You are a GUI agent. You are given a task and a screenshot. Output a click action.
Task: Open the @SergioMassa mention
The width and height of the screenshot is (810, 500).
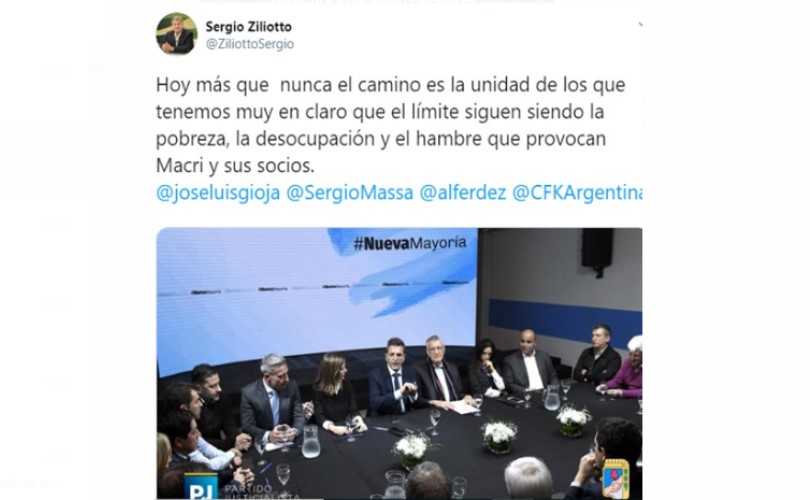click(x=350, y=193)
